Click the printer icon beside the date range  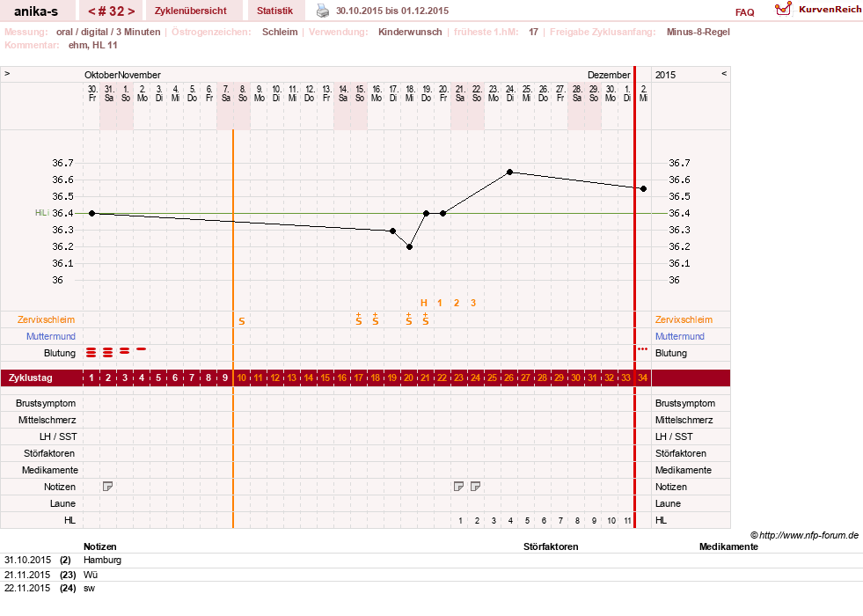coord(323,11)
